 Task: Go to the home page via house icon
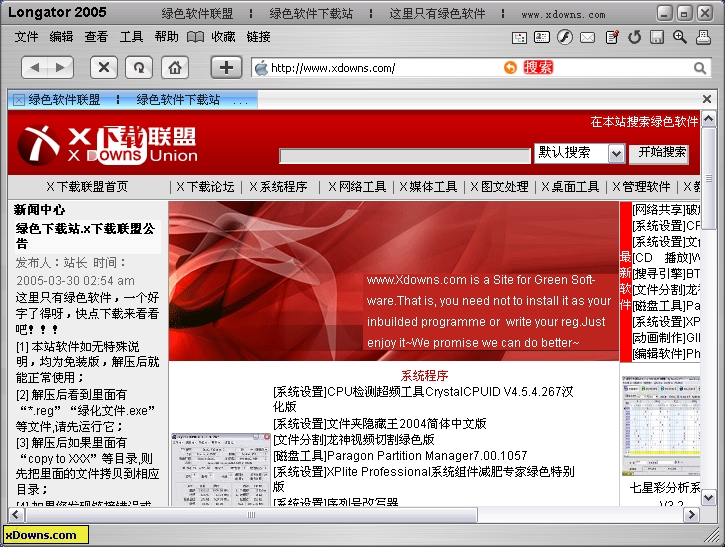(175, 68)
